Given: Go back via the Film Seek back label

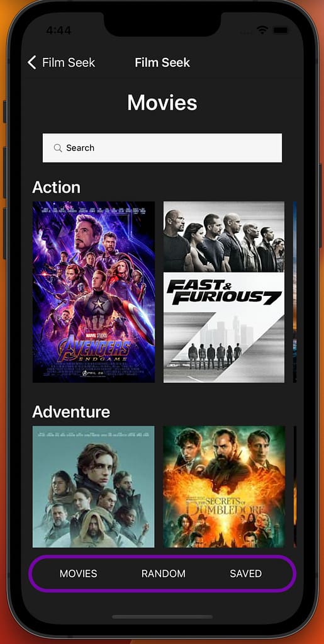Looking at the screenshot, I should click(69, 62).
